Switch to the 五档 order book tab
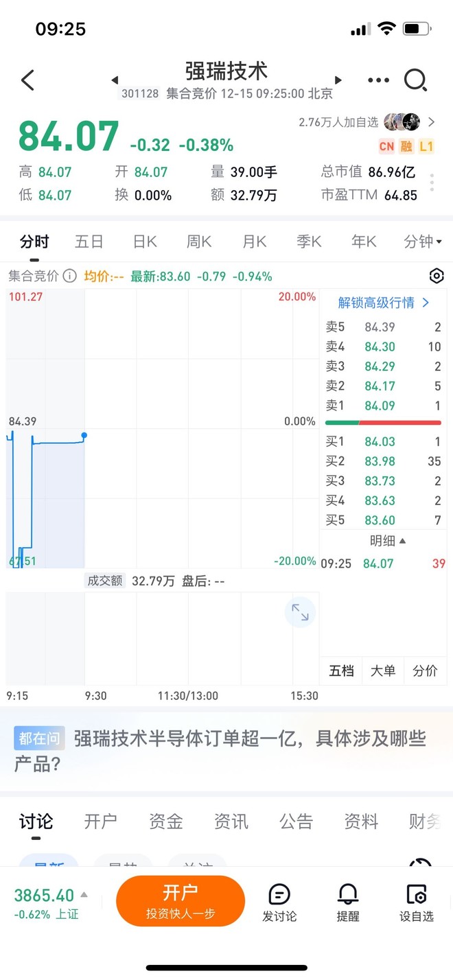The image size is (453, 980). 340,670
